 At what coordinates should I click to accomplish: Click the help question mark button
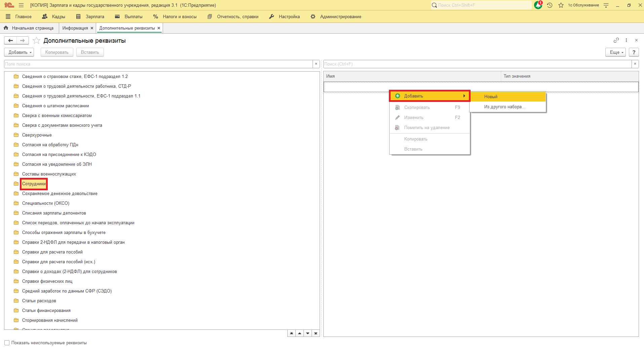634,52
